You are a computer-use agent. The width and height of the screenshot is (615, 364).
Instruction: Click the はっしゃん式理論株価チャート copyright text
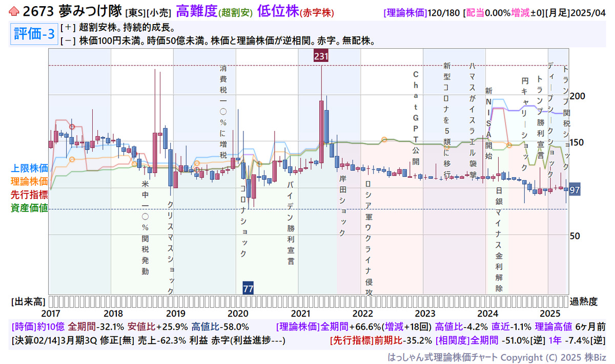pos(497,356)
